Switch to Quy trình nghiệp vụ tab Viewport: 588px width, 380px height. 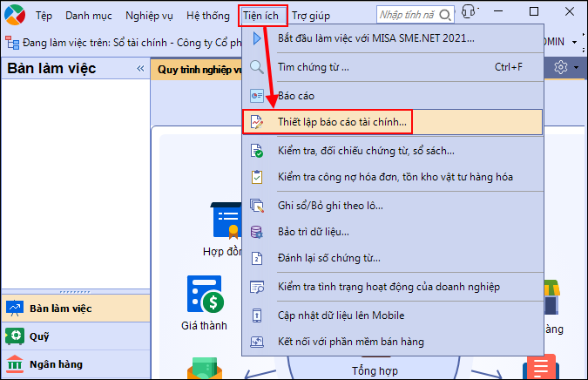pos(200,70)
